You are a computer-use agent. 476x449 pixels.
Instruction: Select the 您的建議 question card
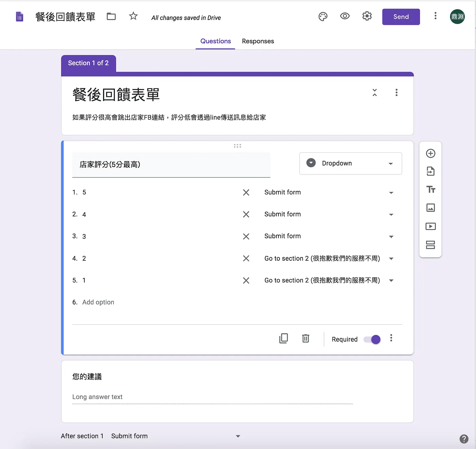[x=237, y=392]
